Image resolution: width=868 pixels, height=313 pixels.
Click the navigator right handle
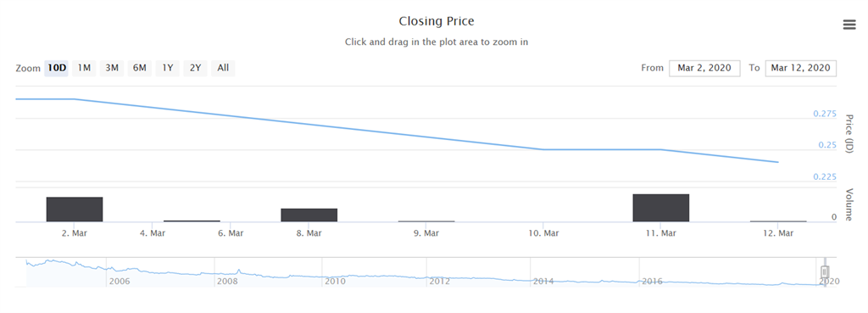tap(825, 272)
